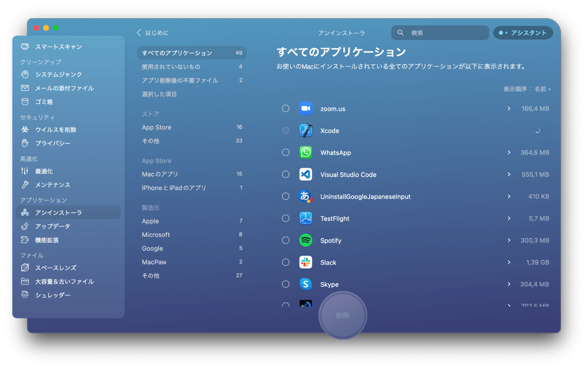
Task: Click the Xcode app icon
Action: [306, 130]
